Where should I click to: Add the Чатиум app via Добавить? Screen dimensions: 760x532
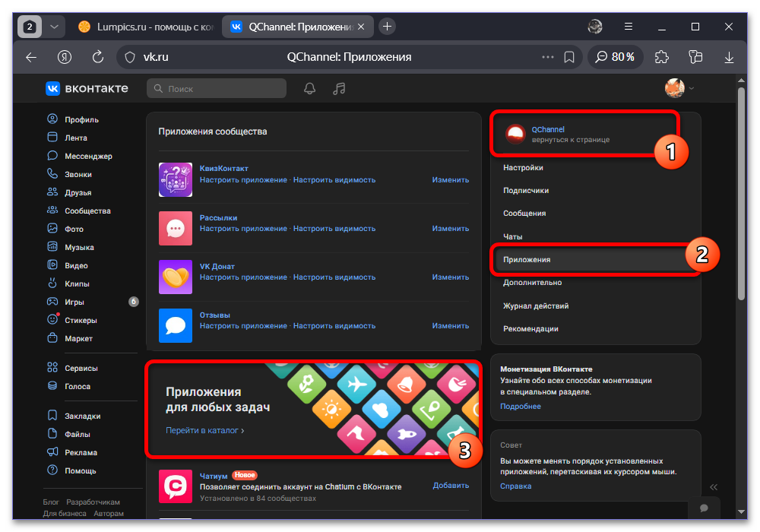[451, 486]
